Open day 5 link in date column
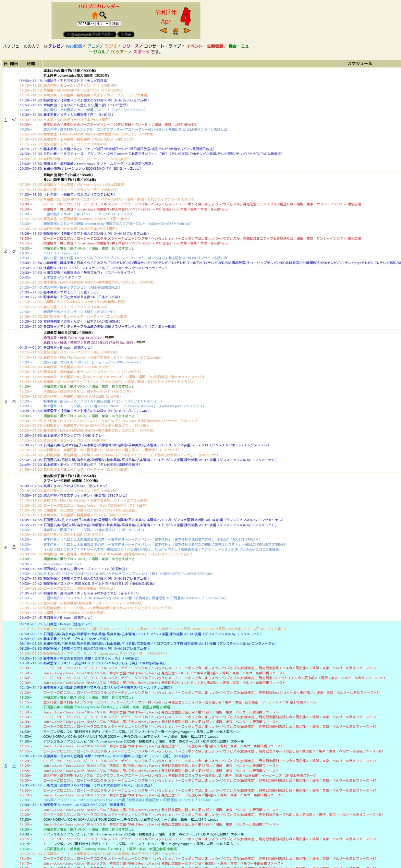 tap(5, 766)
